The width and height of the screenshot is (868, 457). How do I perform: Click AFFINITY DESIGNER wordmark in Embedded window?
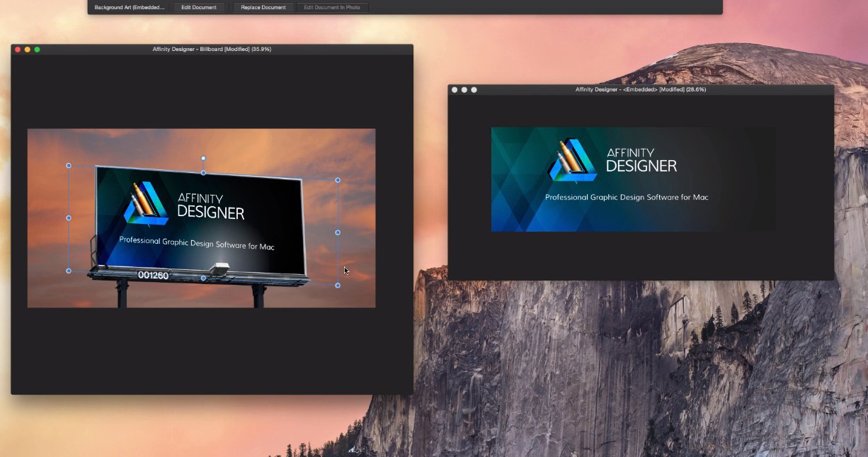tap(641, 161)
